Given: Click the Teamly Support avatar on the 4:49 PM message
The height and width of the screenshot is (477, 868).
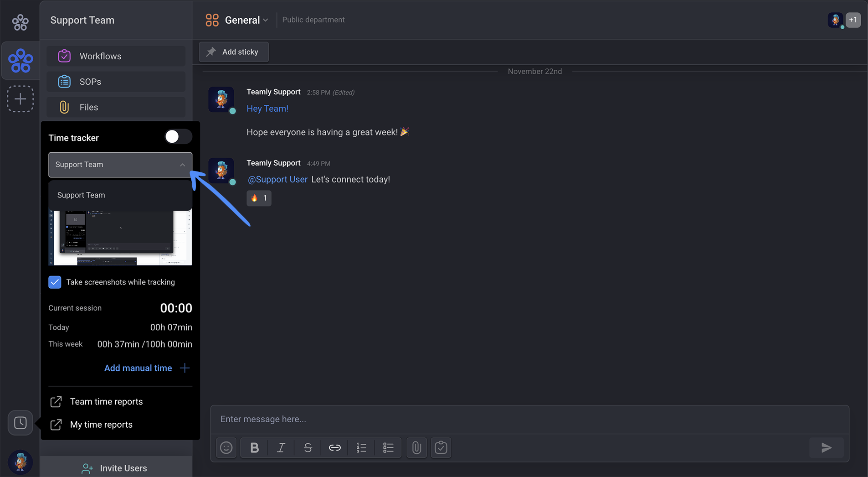Looking at the screenshot, I should point(221,171).
